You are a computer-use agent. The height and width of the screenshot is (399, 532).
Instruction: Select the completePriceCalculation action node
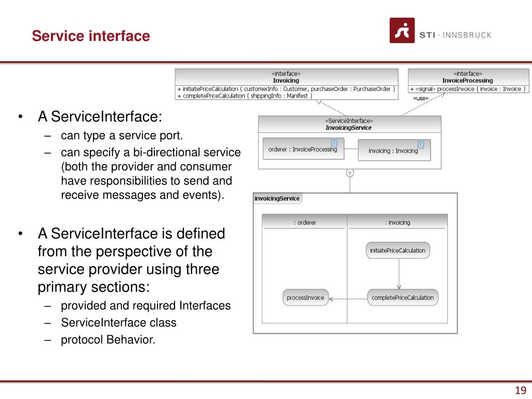tap(403, 298)
